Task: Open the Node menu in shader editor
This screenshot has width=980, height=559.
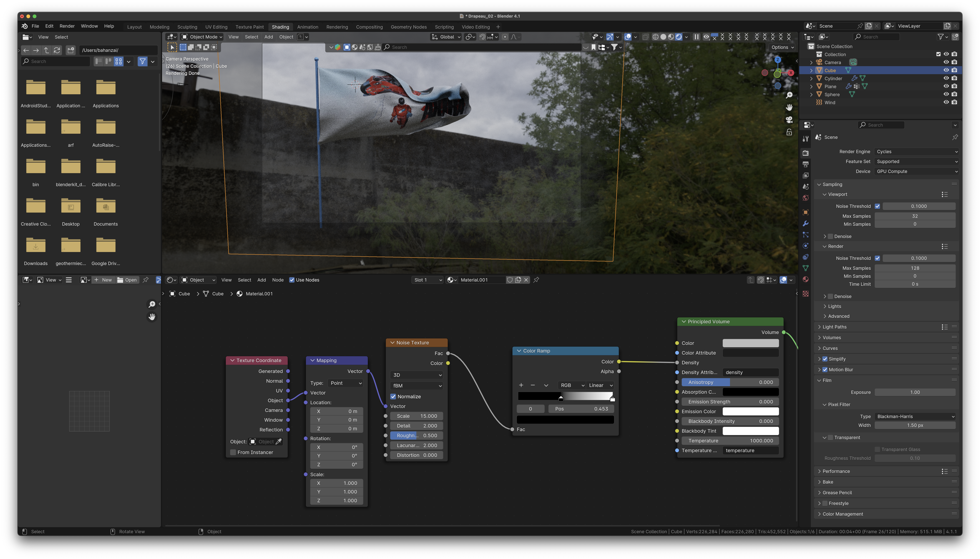Action: tap(278, 280)
